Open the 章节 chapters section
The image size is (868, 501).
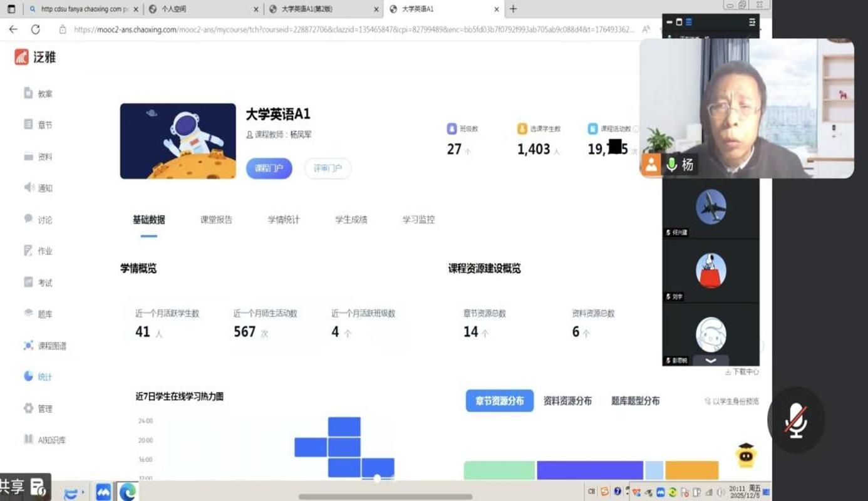click(x=39, y=125)
